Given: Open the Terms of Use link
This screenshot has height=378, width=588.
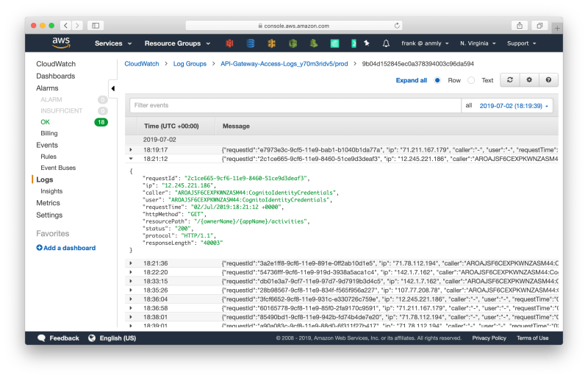Looking at the screenshot, I should coord(532,338).
